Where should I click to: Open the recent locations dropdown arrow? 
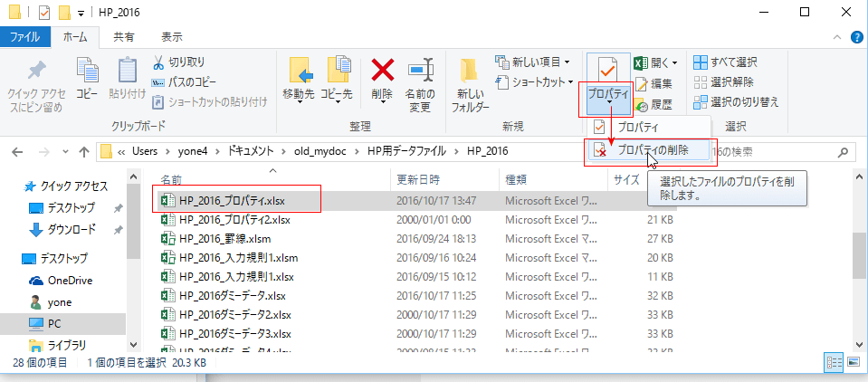click(x=66, y=151)
